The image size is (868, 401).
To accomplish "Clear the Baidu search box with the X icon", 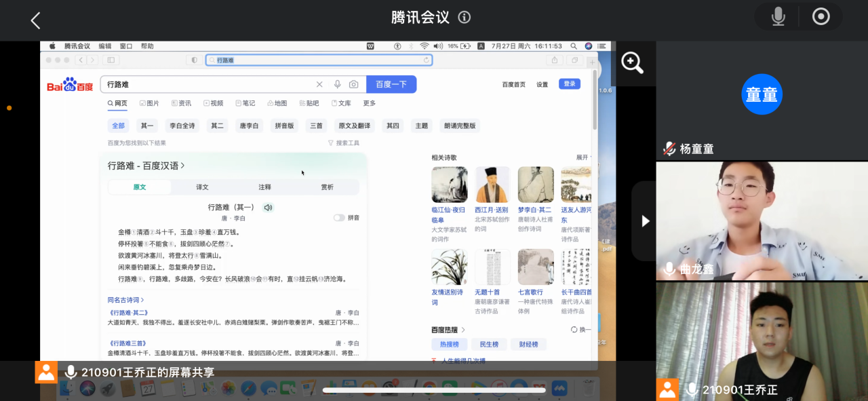I will [x=319, y=84].
